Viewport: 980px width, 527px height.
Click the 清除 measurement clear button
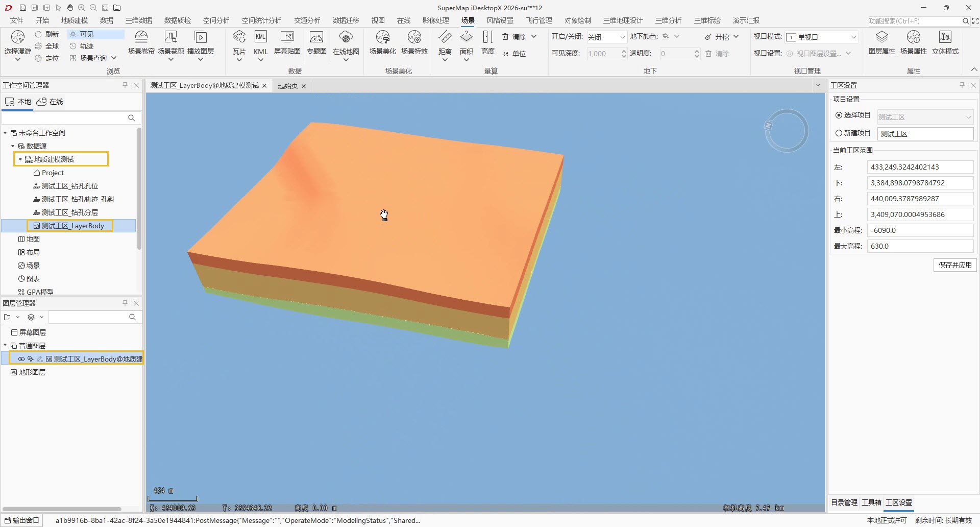(514, 37)
